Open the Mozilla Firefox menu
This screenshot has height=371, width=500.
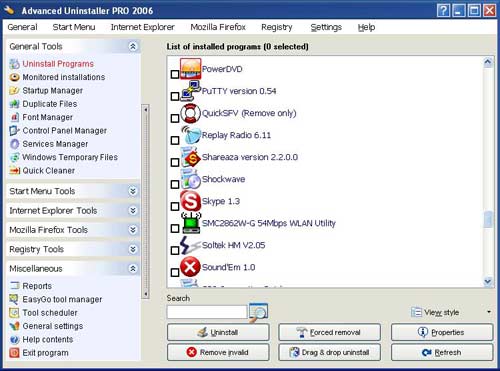218,27
